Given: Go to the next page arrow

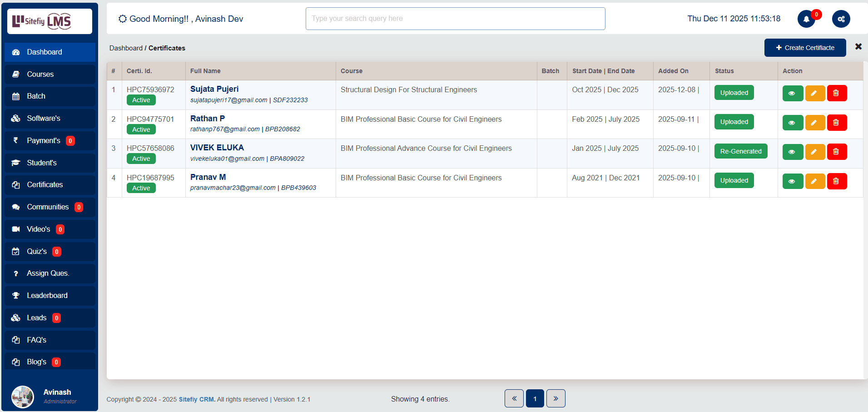Looking at the screenshot, I should pyautogui.click(x=556, y=398).
